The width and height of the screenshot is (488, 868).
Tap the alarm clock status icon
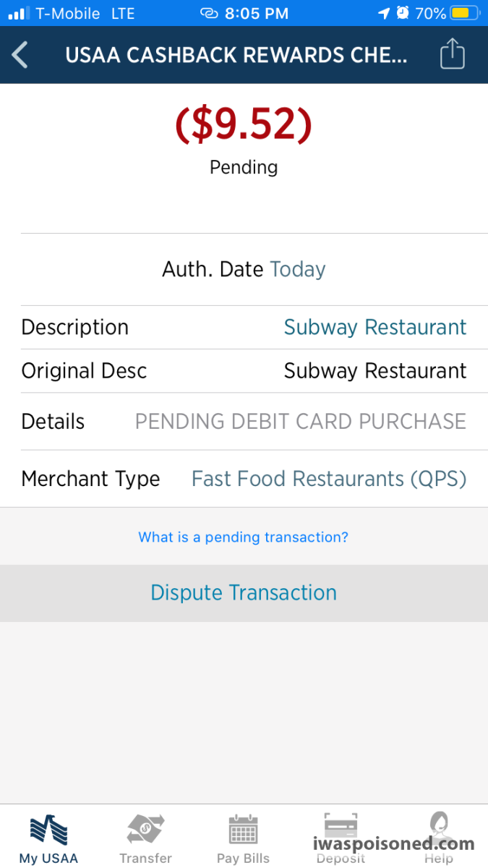click(403, 13)
